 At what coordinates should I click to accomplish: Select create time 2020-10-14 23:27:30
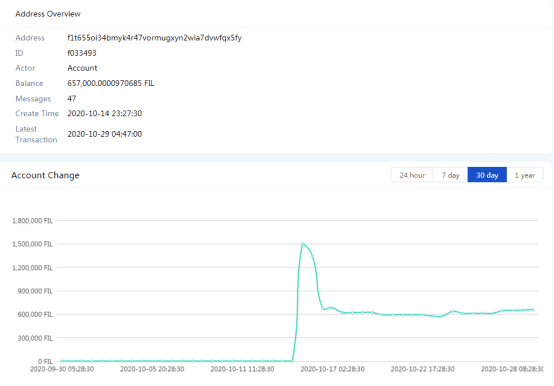105,113
